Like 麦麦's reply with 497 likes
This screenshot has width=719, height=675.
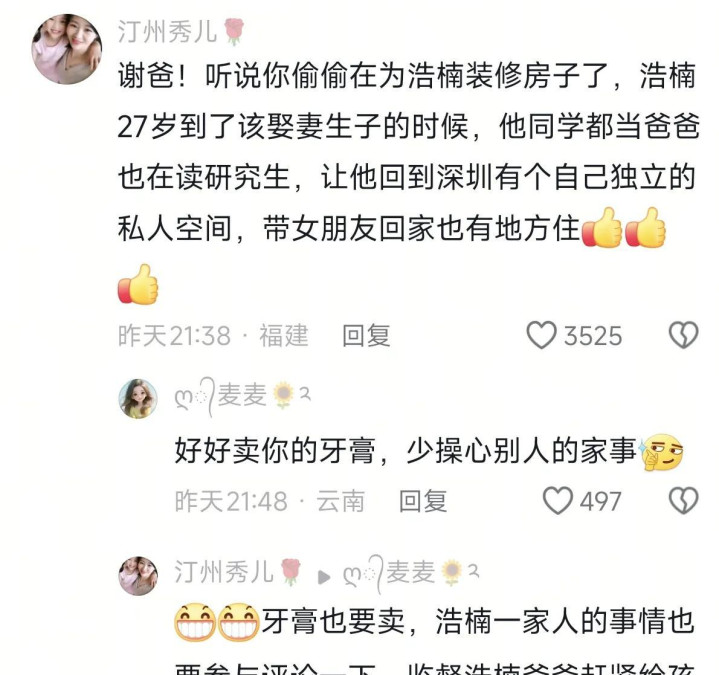[x=558, y=500]
